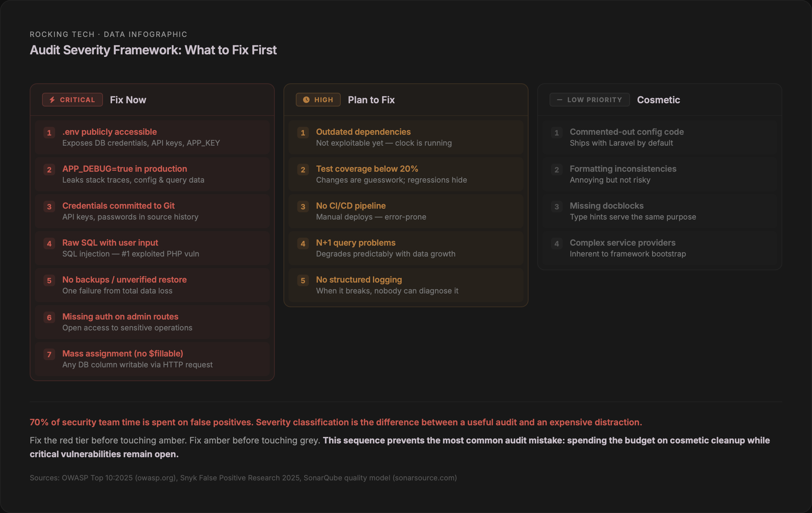Click the red 70% false positives statement

coord(336,422)
